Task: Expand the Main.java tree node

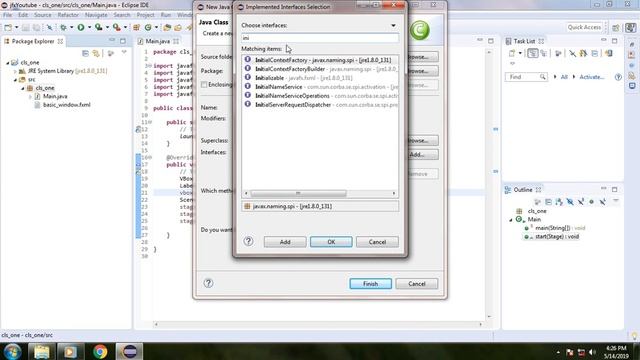Action: pyautogui.click(x=30, y=97)
